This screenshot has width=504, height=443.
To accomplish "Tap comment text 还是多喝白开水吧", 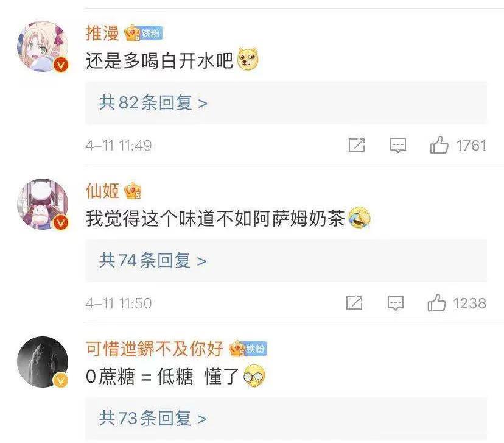I will tap(159, 60).
